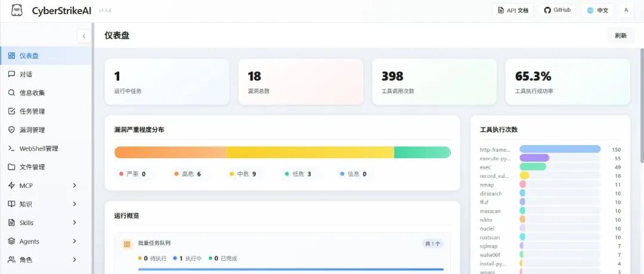Click the CyberStrikeAI logo icon

[x=17, y=10]
